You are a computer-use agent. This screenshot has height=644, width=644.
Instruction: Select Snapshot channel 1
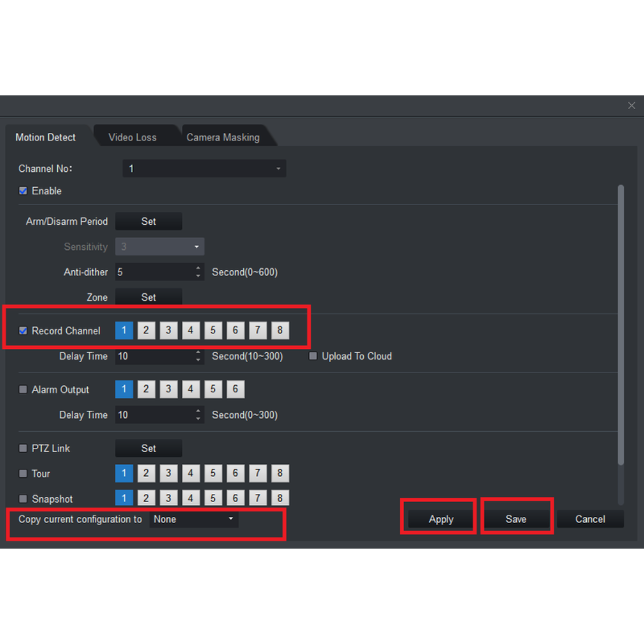(124, 498)
